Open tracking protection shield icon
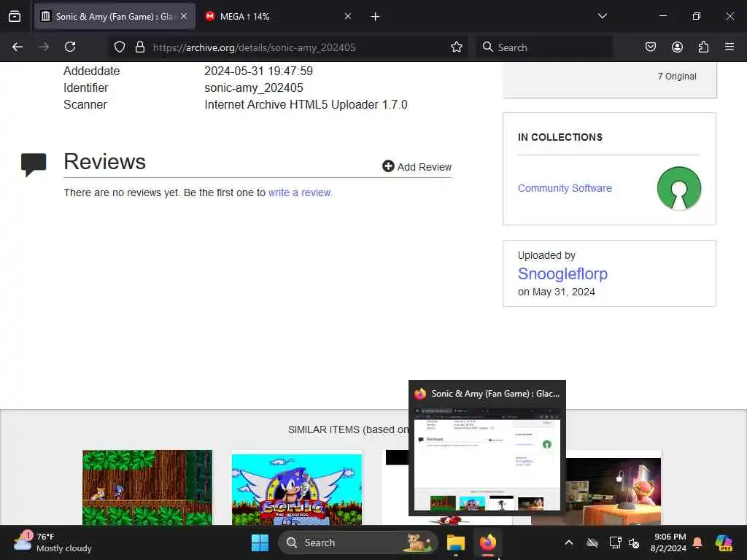Viewport: 747px width, 560px height. pos(120,47)
